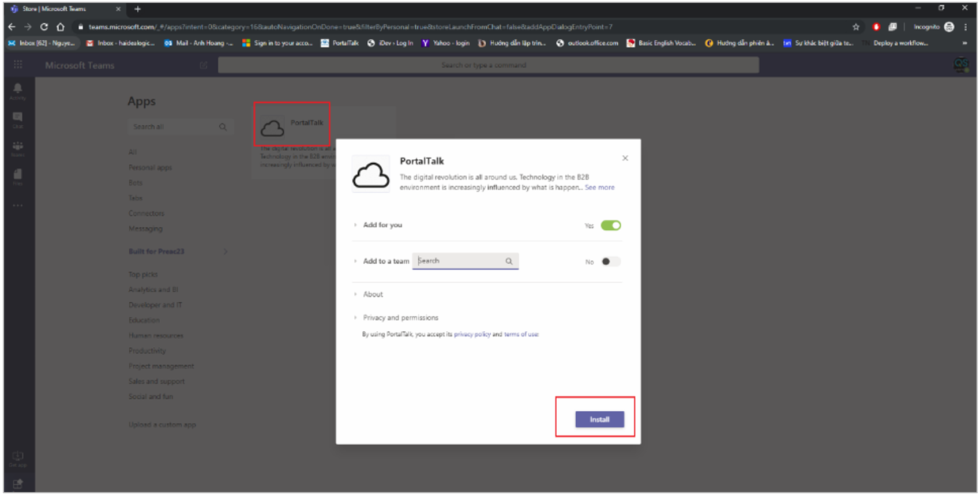Image resolution: width=980 pixels, height=495 pixels.
Task: Bookmark this page with the star icon
Action: pyautogui.click(x=856, y=27)
